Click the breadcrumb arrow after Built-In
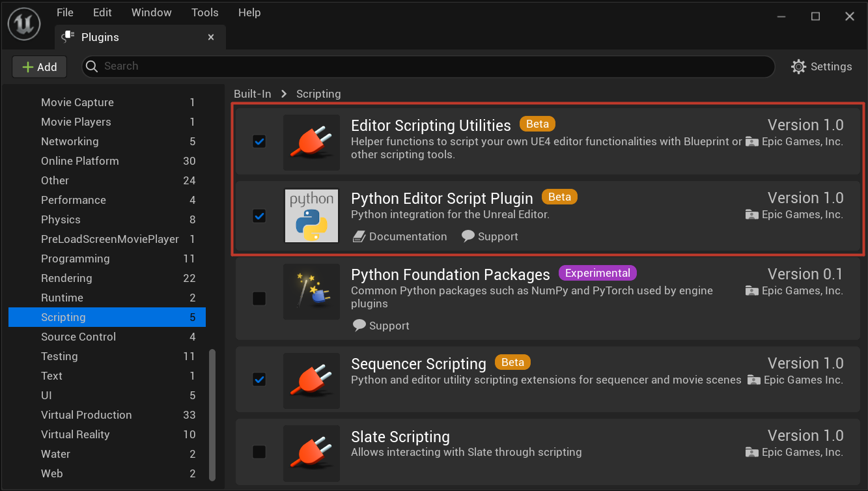Viewport: 868px width, 491px height. pos(284,94)
